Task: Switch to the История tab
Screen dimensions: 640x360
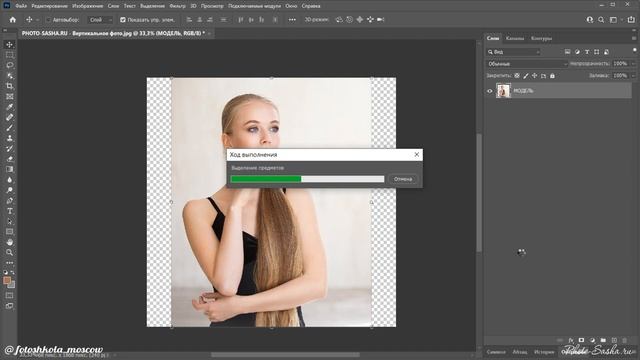Action: pyautogui.click(x=544, y=352)
